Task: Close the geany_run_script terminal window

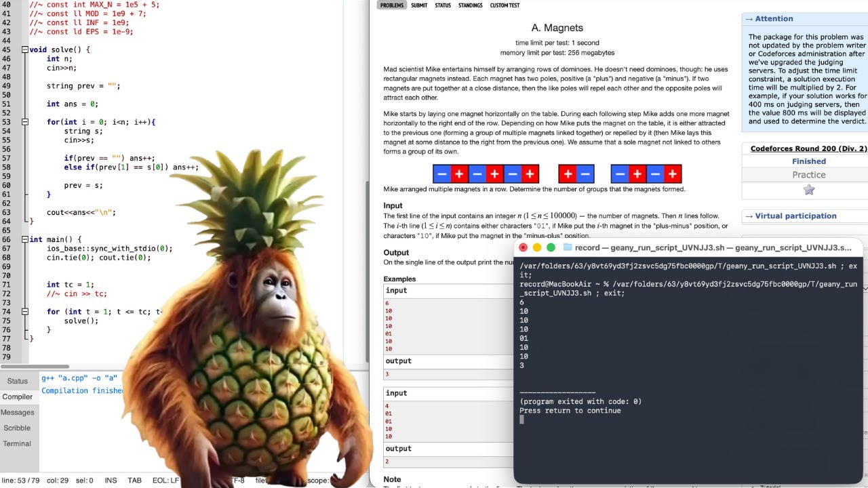Action: tap(523, 247)
